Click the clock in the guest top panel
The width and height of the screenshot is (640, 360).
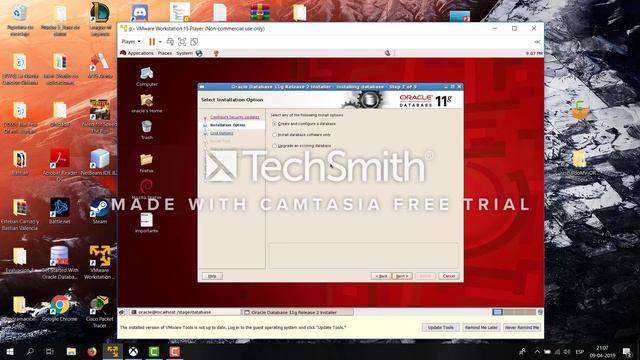(534, 53)
